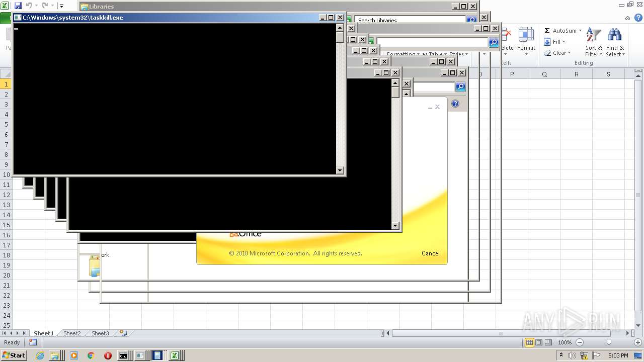
Task: Open Find & Select binoculars menu
Action: tap(615, 43)
